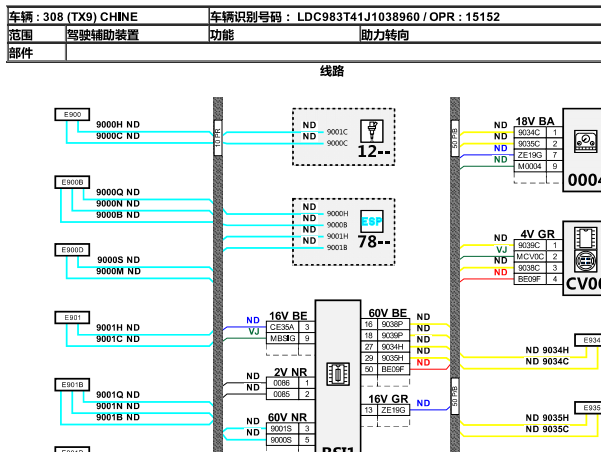Click the ZE19G pin cell in 18V BA
This screenshot has height=452, width=601.
click(x=530, y=155)
